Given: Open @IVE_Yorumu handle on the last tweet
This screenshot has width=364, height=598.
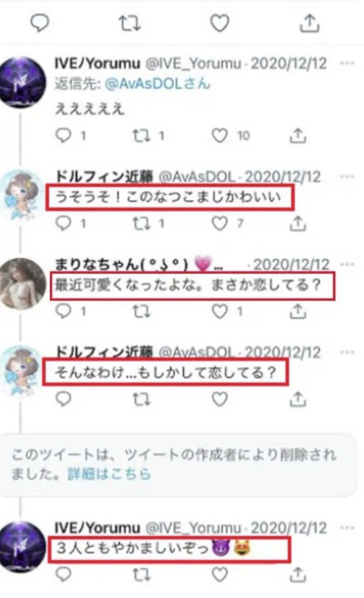Looking at the screenshot, I should 193,528.
